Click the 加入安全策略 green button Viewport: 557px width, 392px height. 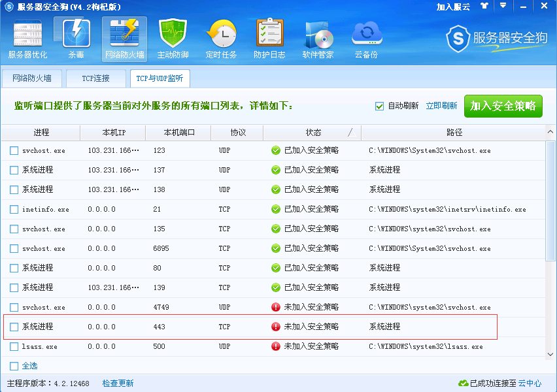pos(503,106)
